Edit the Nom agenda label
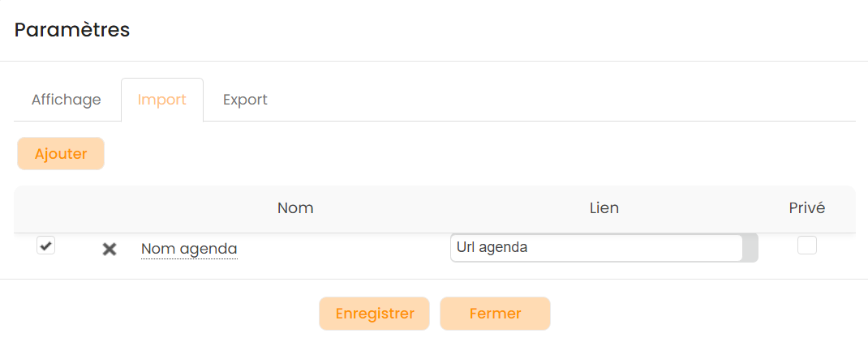868x346 pixels. click(189, 249)
